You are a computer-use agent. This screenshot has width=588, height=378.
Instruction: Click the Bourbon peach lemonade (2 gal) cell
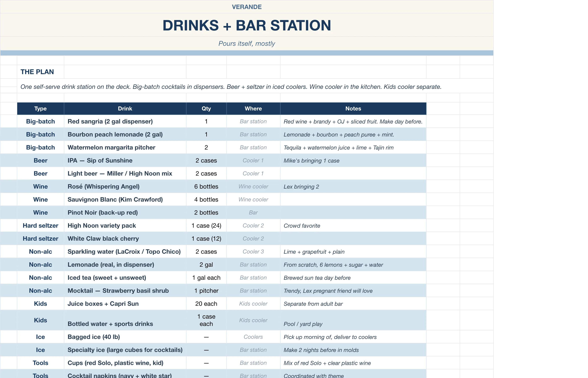[x=125, y=134]
